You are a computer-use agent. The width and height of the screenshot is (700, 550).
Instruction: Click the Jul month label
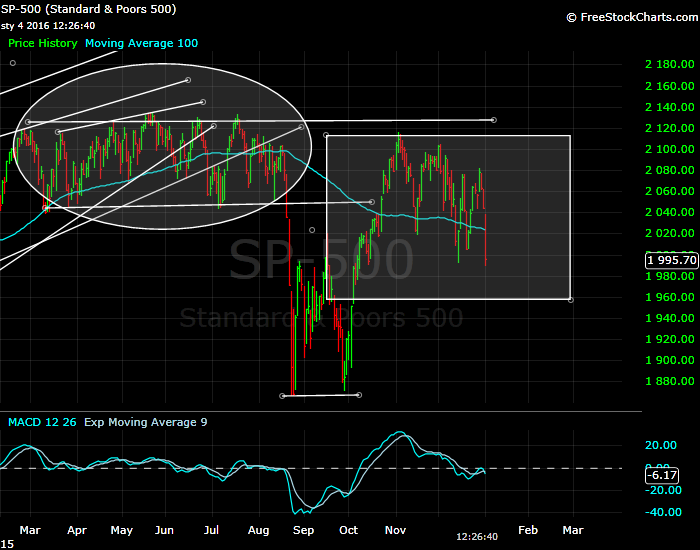211,530
